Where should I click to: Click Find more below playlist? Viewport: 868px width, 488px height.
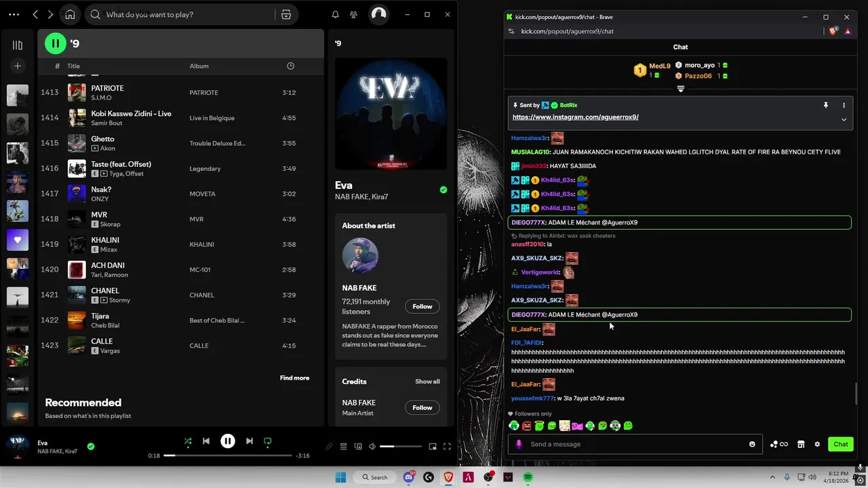pos(294,378)
